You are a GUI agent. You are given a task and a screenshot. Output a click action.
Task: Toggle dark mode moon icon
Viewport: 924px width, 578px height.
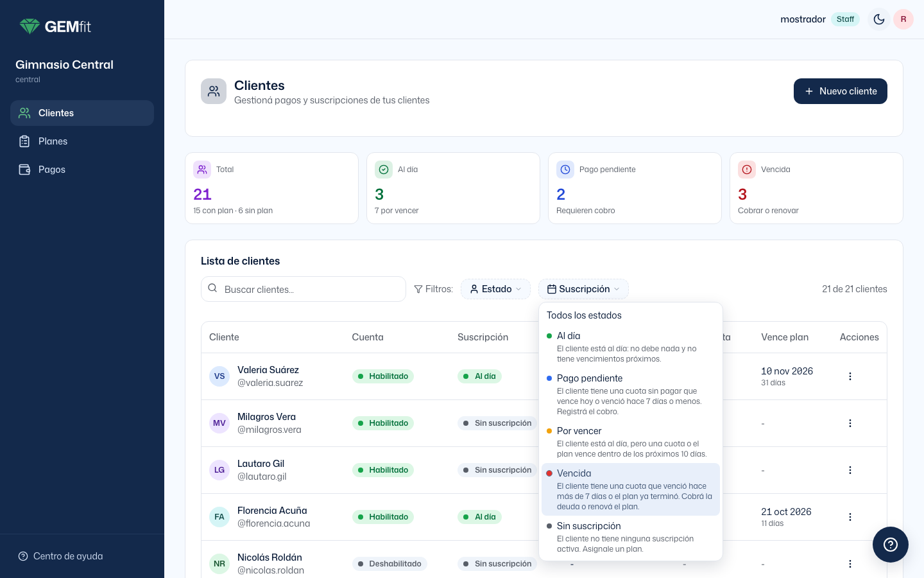(879, 19)
